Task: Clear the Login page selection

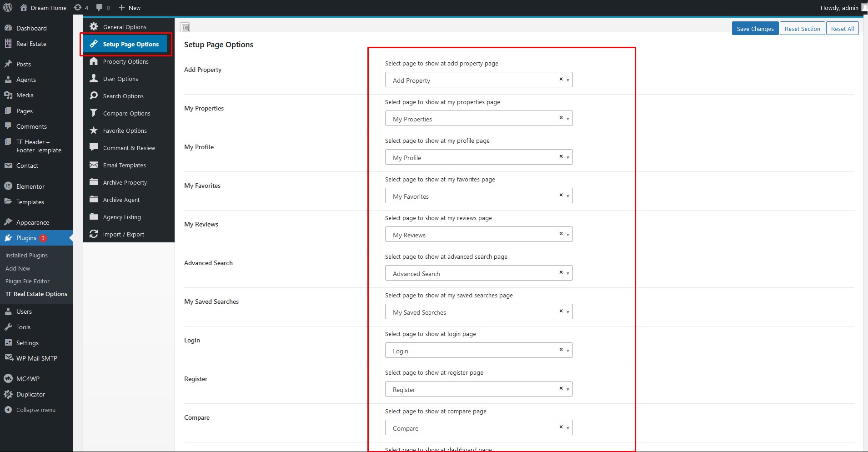Action: pos(561,350)
